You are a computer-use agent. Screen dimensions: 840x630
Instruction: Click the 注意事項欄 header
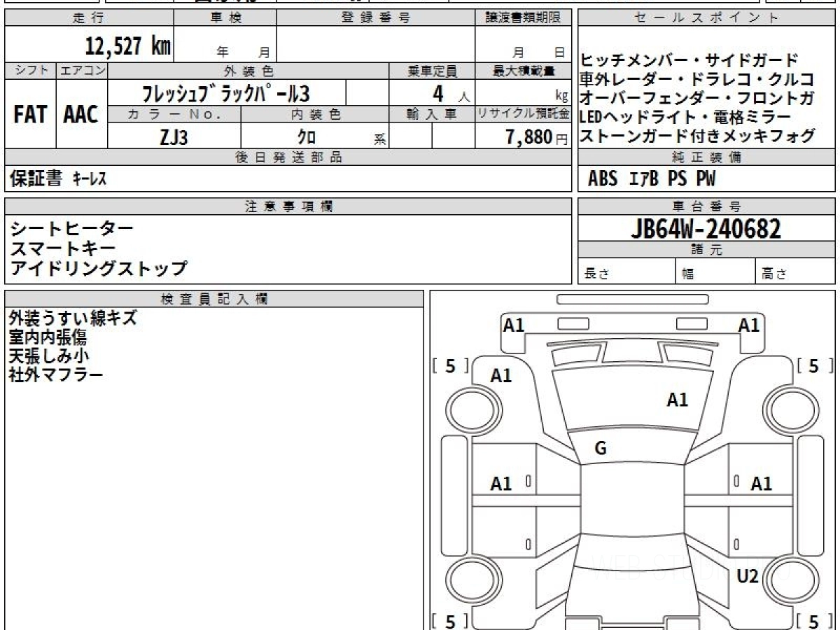(x=288, y=206)
